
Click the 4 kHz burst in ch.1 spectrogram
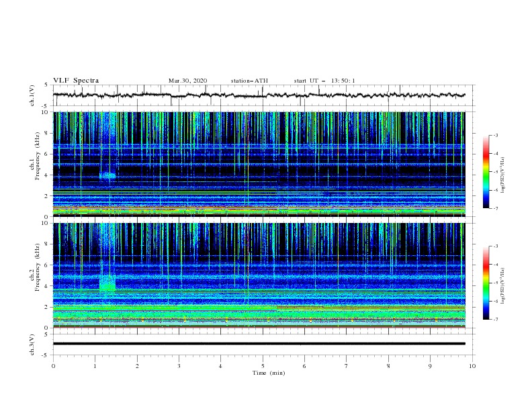coord(107,175)
